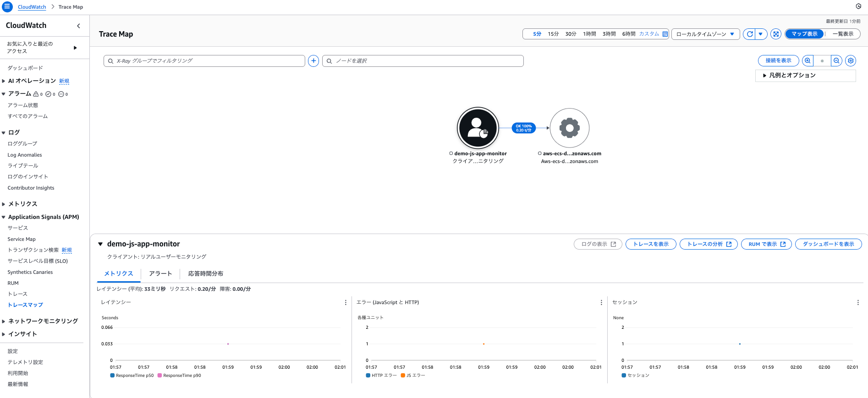Open refresh interval dropdown arrow

tap(761, 34)
